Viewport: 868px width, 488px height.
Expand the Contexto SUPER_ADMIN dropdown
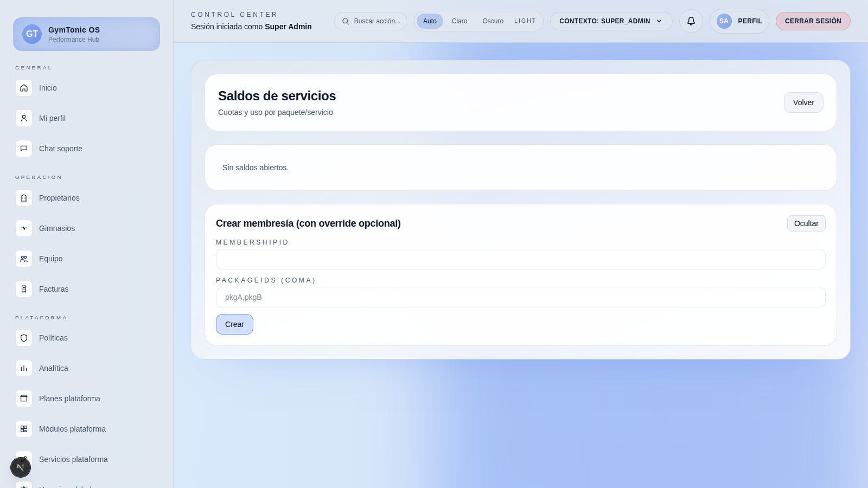click(611, 21)
